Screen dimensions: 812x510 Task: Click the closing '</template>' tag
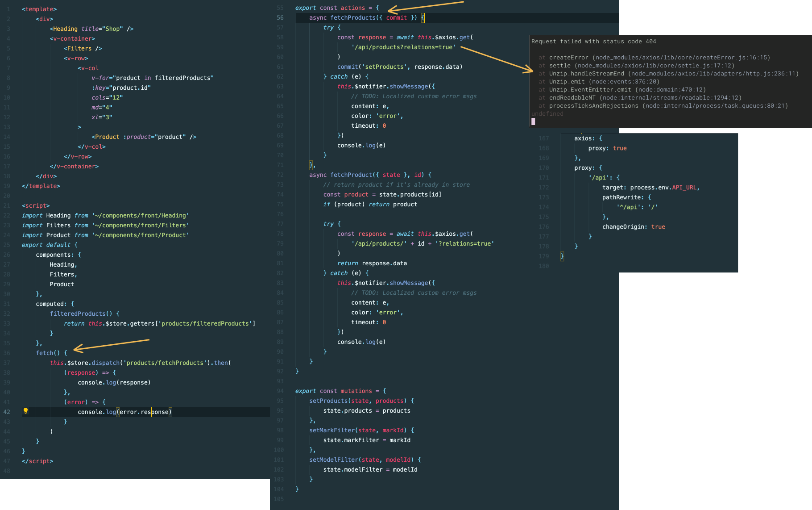41,186
